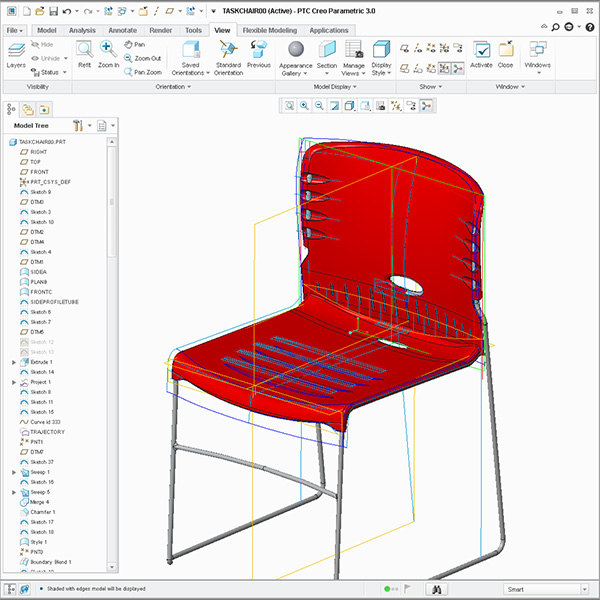The image size is (600, 600).
Task: Apply Standard Orientation to the model
Action: (x=228, y=53)
